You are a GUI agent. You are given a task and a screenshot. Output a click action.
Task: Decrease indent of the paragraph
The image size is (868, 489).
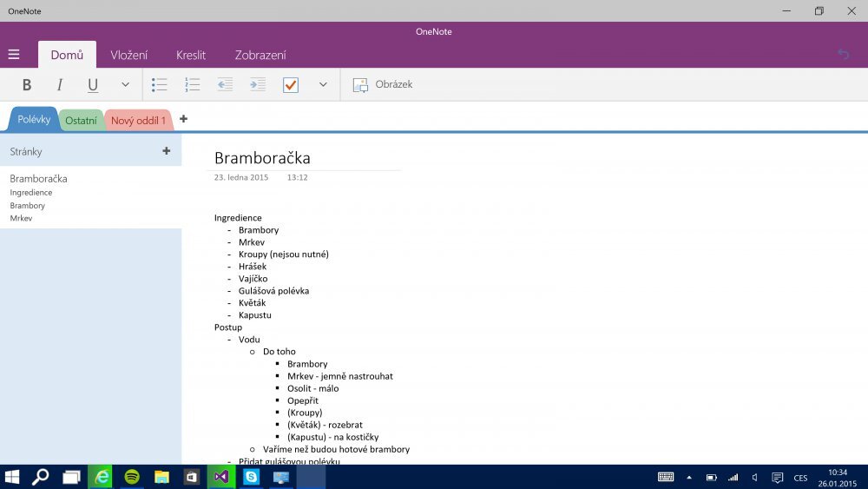click(225, 85)
